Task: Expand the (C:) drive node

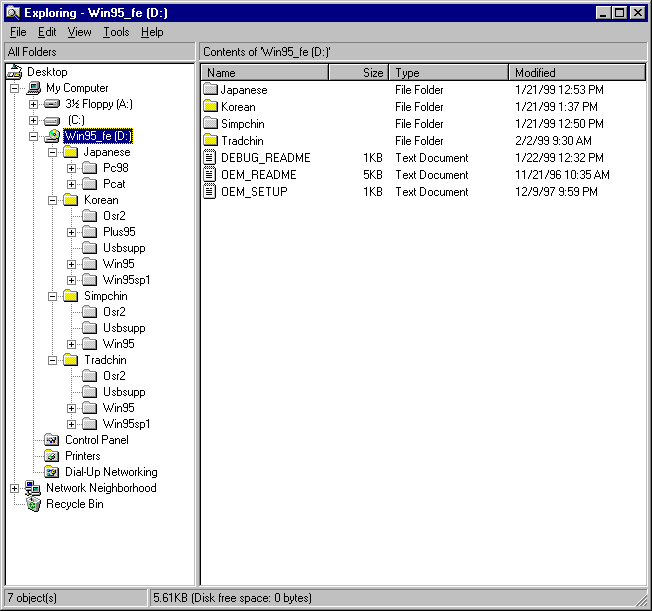Action: click(x=34, y=121)
